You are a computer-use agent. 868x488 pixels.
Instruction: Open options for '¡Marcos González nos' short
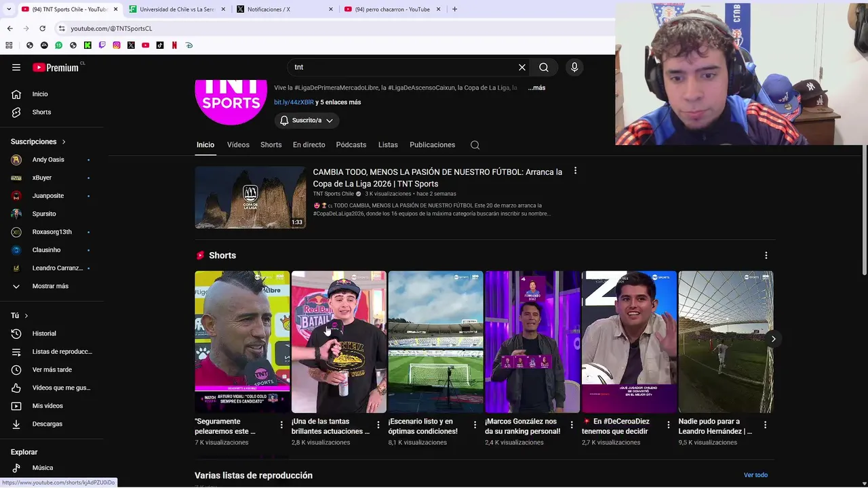pyautogui.click(x=572, y=425)
